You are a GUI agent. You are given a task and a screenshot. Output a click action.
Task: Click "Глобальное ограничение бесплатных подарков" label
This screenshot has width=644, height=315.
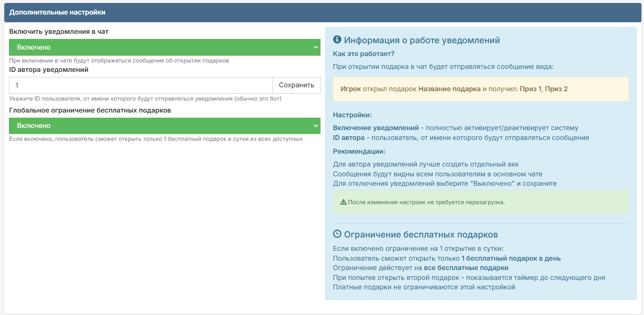point(90,110)
